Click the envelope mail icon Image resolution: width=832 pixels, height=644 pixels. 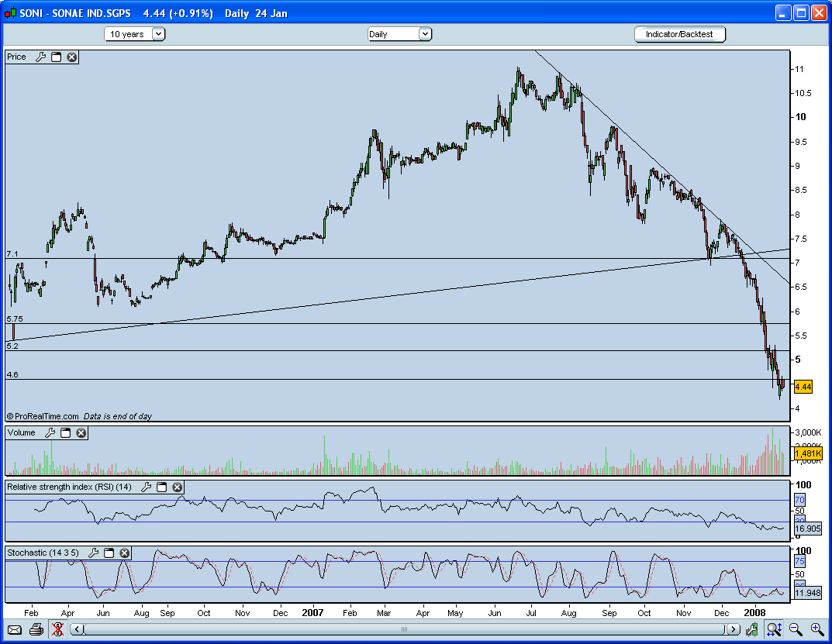pos(14,630)
